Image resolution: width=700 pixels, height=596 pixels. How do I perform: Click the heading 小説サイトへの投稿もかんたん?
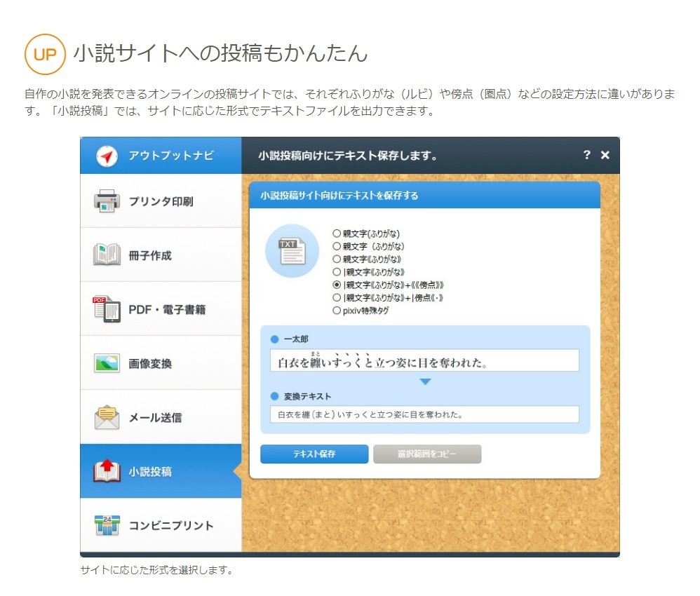point(220,53)
